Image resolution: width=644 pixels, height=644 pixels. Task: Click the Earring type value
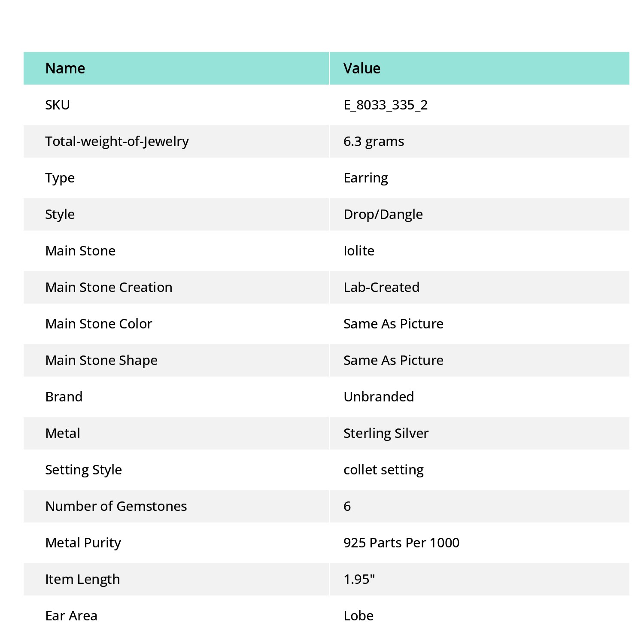click(366, 178)
